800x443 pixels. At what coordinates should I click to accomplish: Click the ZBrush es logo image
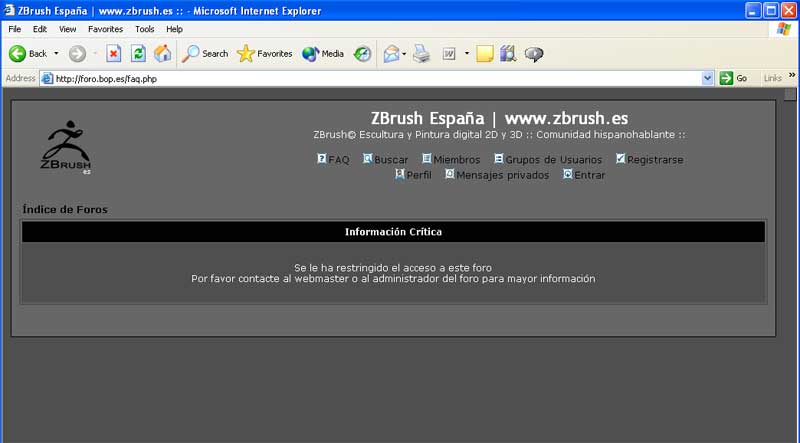click(x=66, y=147)
